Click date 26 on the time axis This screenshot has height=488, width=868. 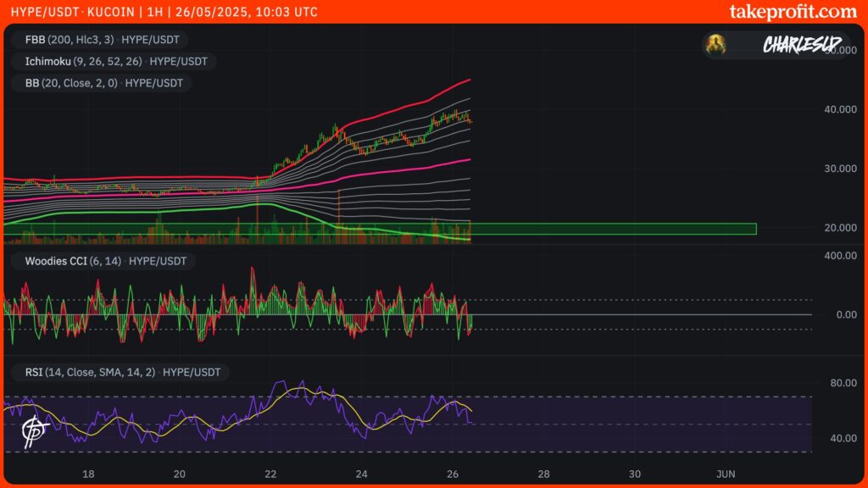[453, 474]
